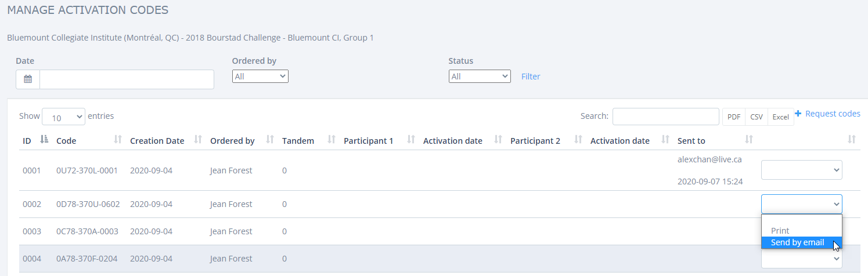Image resolution: width=868 pixels, height=276 pixels.
Task: Export table to Excel
Action: coord(780,117)
